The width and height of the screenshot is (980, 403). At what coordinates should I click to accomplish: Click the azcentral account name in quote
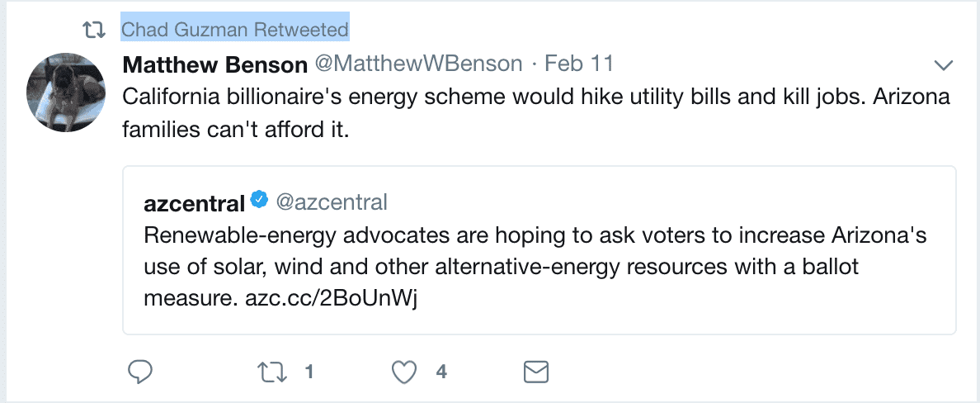click(x=195, y=203)
